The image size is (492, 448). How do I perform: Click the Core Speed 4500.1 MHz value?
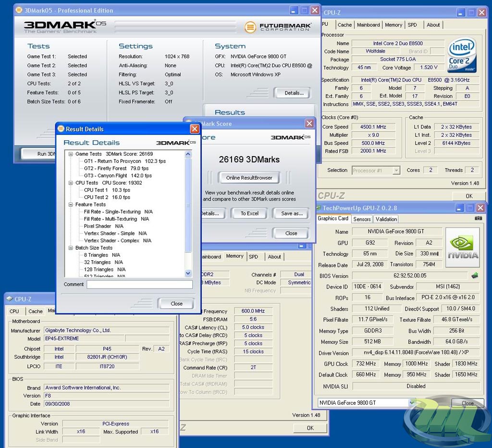373,127
